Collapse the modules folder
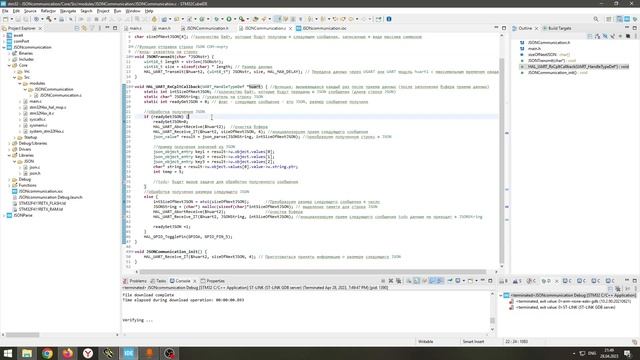Screen dimensions: 640x360 (x=20, y=83)
